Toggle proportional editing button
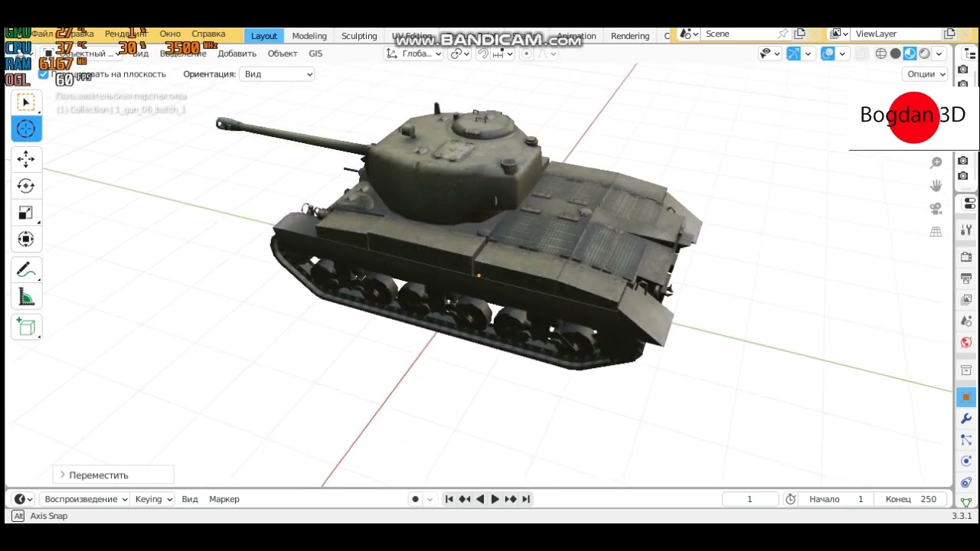Image resolution: width=980 pixels, height=551 pixels. tap(526, 54)
